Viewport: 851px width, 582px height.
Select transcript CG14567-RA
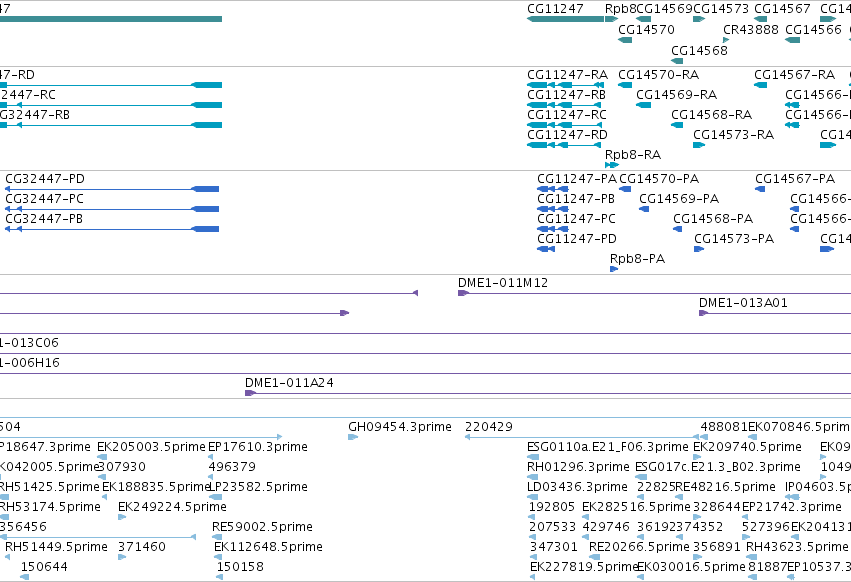pos(795,74)
